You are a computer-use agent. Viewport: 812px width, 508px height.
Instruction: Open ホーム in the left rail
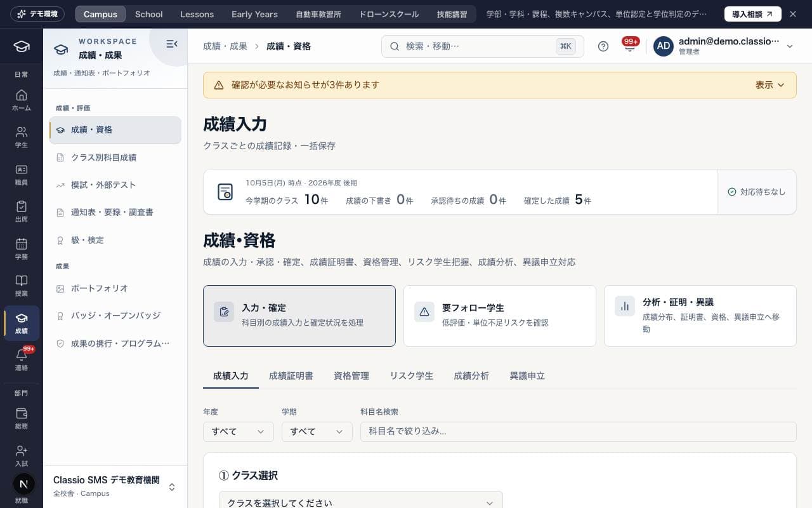click(22, 100)
